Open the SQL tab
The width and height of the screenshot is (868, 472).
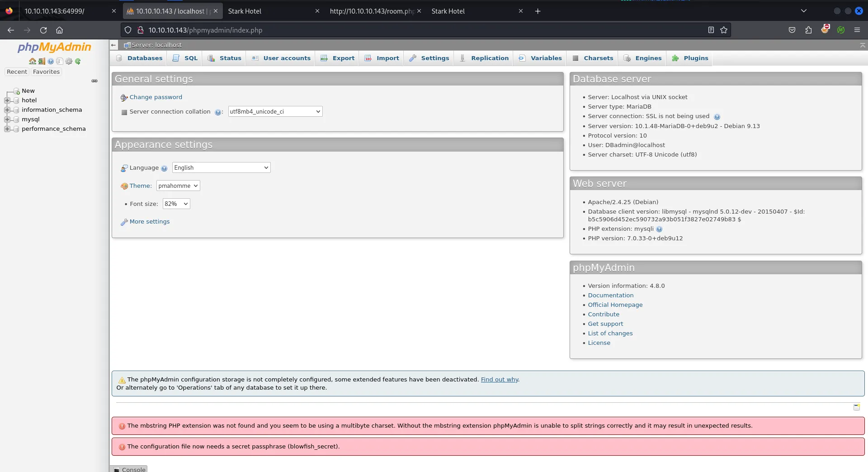[x=185, y=58]
